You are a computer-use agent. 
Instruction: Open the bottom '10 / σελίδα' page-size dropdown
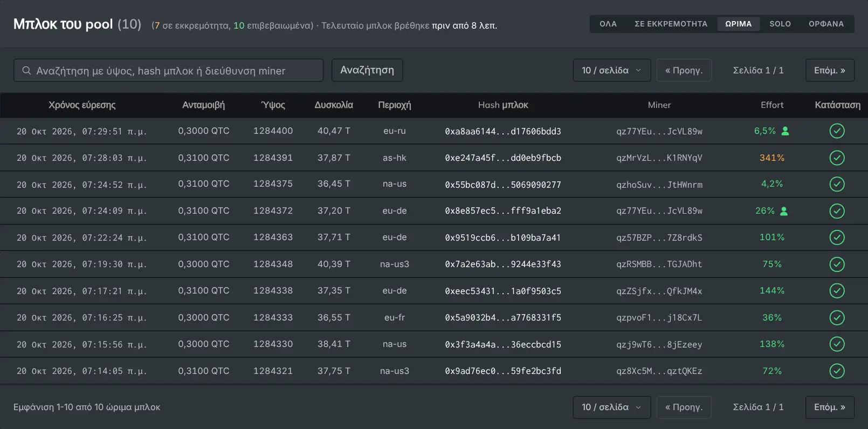coord(612,407)
